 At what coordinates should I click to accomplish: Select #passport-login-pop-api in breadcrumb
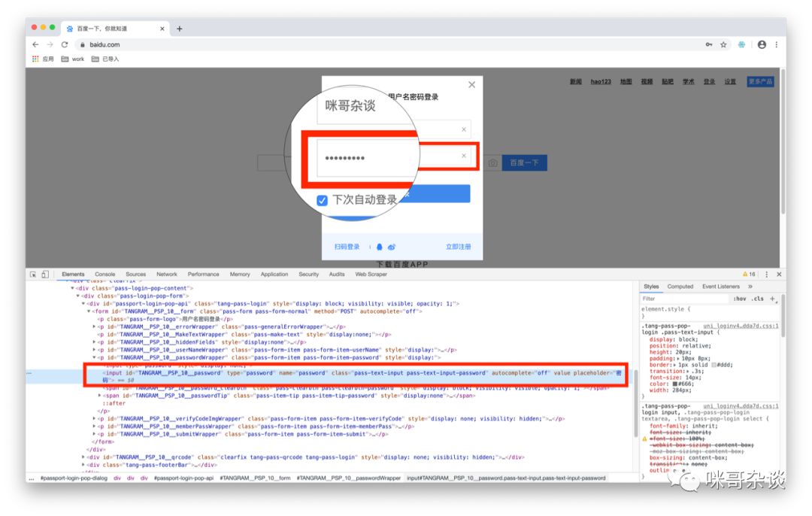[183, 478]
